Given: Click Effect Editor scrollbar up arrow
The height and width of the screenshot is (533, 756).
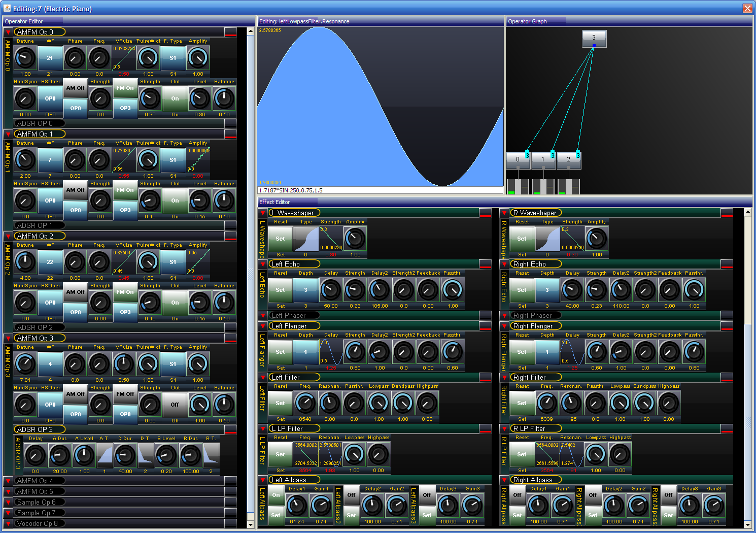Looking at the screenshot, I should 748,212.
